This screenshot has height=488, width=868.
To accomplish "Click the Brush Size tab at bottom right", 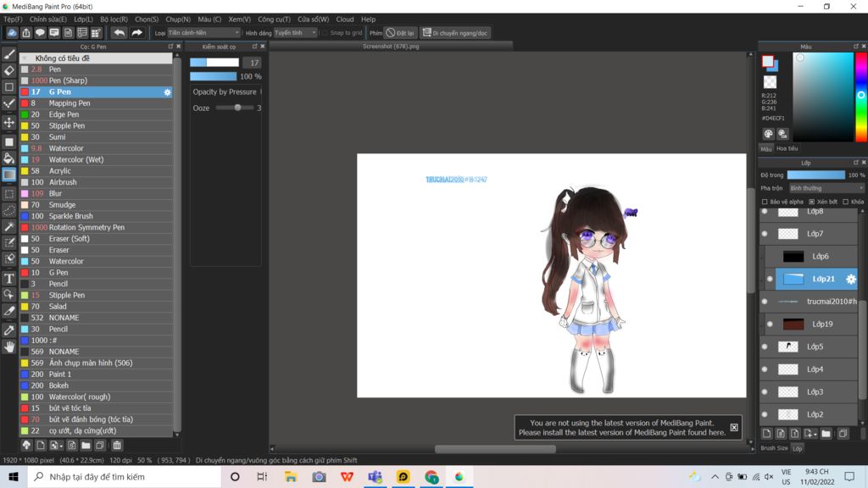I will [x=774, y=448].
